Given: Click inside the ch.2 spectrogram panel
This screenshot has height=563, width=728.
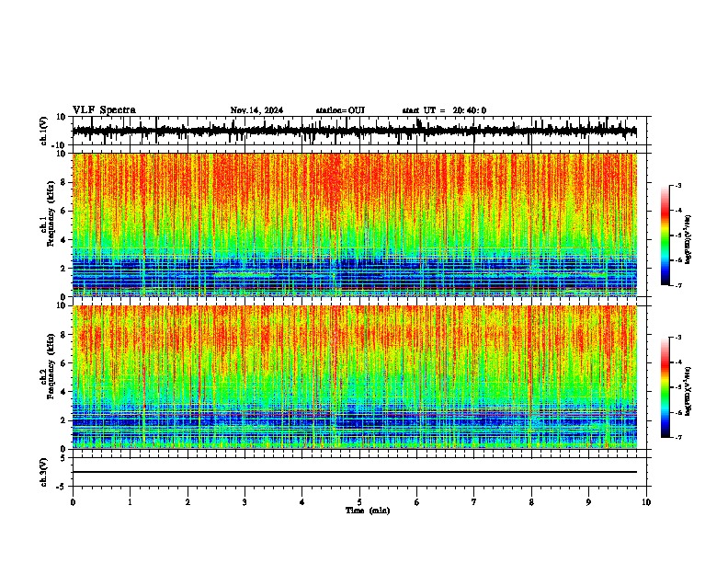Looking at the screenshot, I should pyautogui.click(x=355, y=377).
